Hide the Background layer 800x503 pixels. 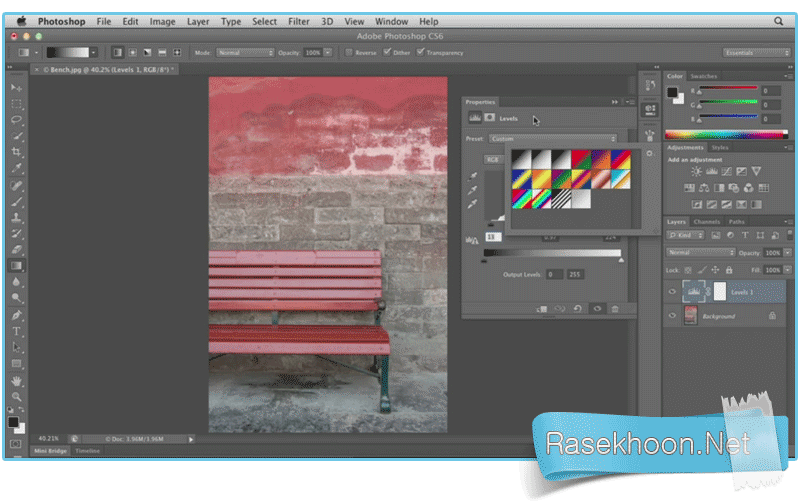pos(672,316)
